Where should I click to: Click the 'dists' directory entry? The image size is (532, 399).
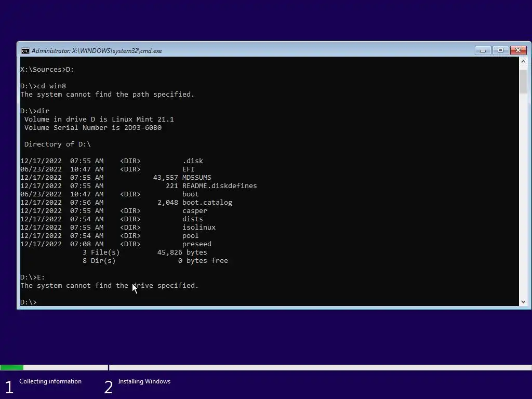point(193,219)
